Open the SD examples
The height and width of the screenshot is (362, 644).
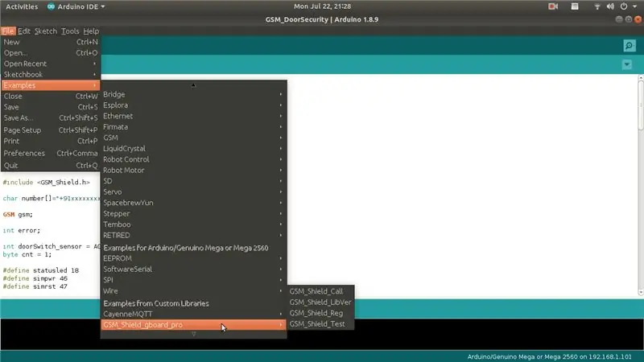[x=193, y=181]
